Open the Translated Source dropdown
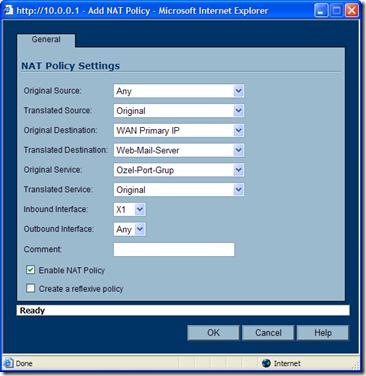Viewport: 366px width, 376px height. pos(179,111)
